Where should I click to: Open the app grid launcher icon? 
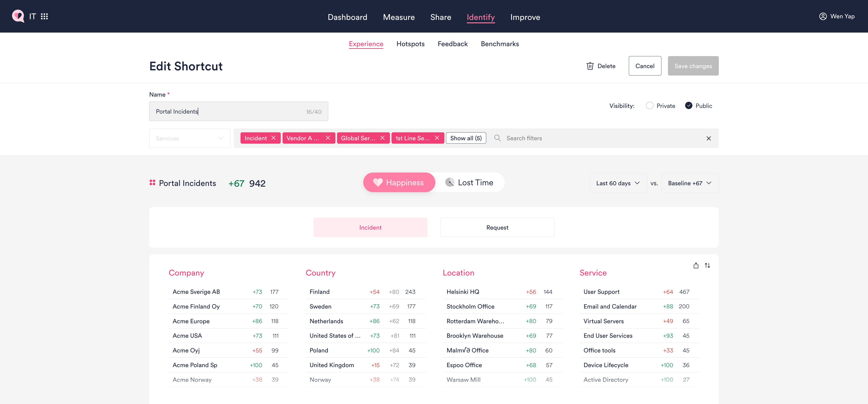(x=44, y=17)
